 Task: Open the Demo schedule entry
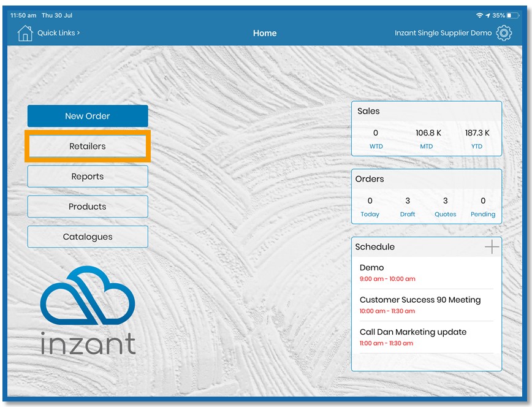(426, 273)
